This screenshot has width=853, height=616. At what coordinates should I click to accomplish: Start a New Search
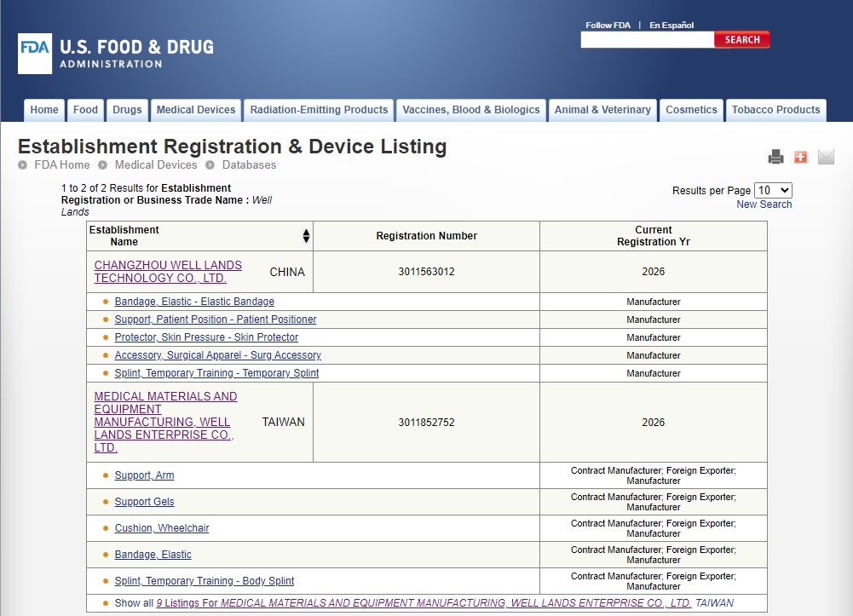(764, 204)
